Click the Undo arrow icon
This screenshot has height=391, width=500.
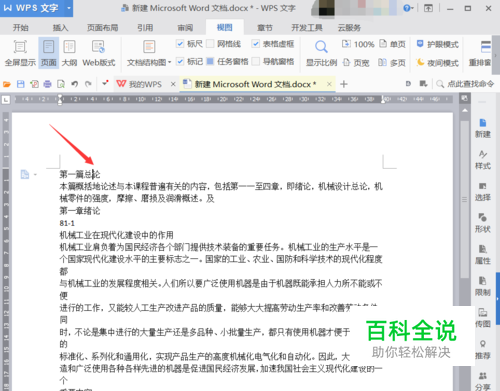coord(75,84)
